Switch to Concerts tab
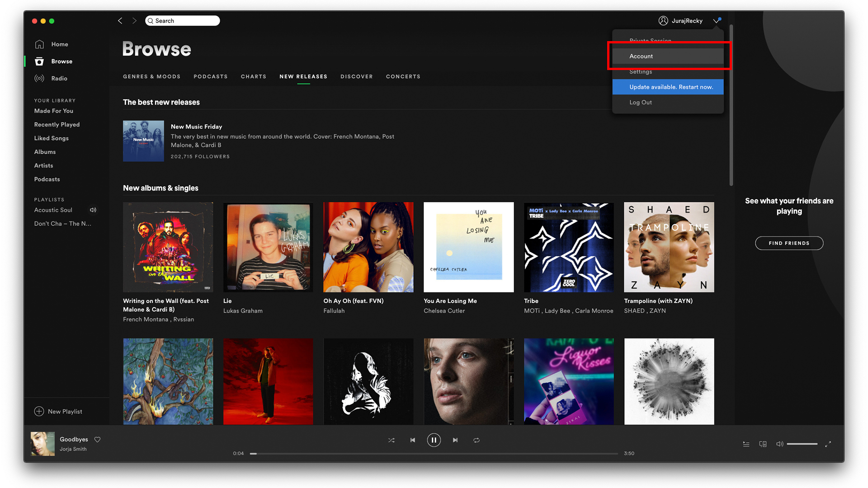 tap(403, 77)
